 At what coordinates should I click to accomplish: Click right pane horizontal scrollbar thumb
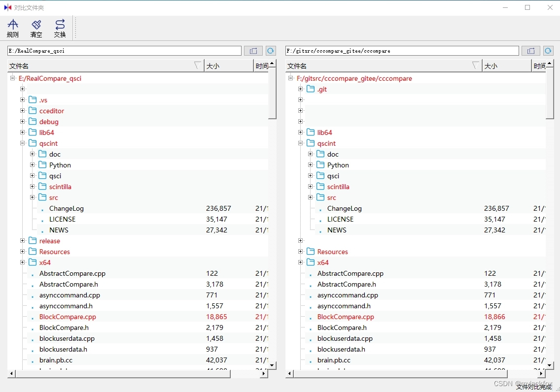(x=400, y=373)
